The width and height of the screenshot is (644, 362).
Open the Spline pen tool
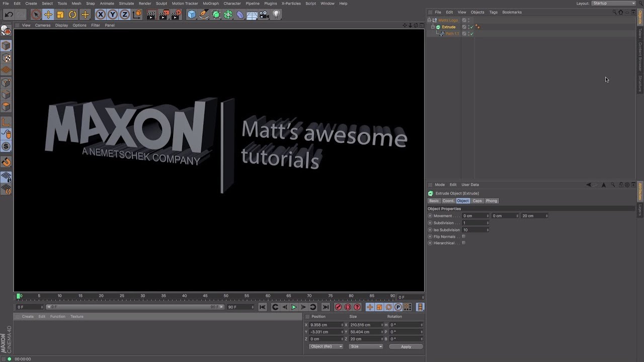tap(204, 15)
